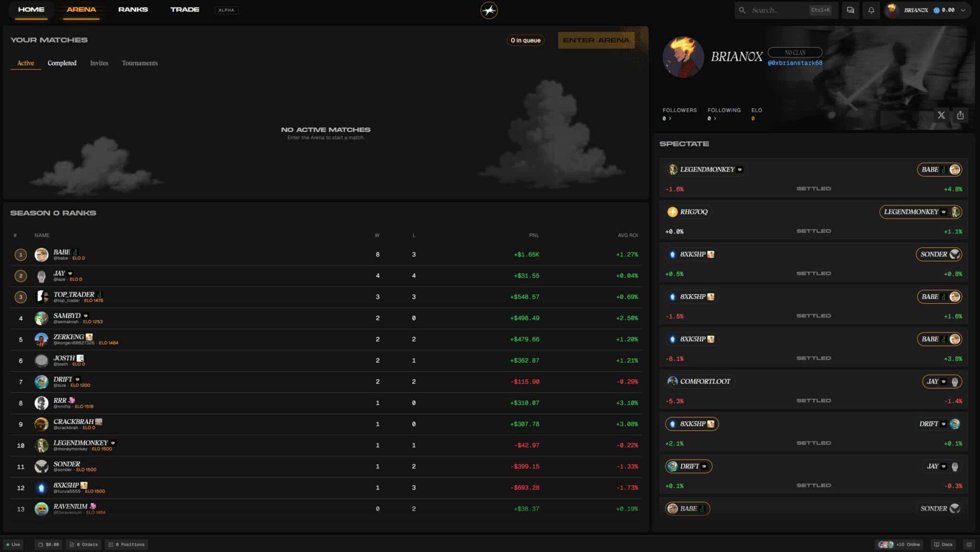Select the TOP_TRADER row in ranks
Image resolution: width=980 pixels, height=552 pixels.
(326, 297)
